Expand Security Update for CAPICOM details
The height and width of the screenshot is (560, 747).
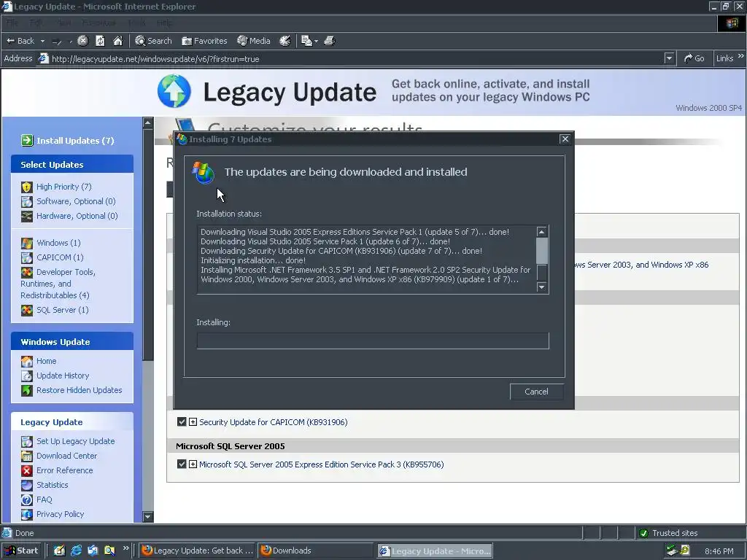tap(193, 422)
